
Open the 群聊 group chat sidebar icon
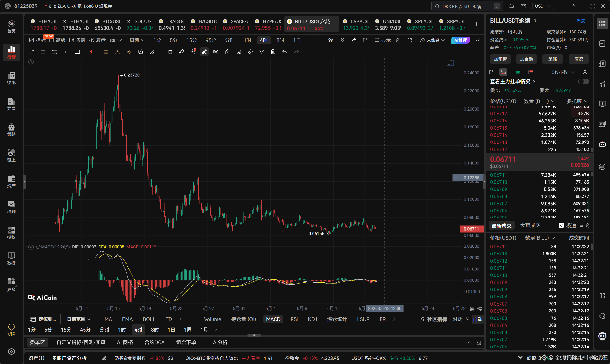pyautogui.click(x=11, y=207)
